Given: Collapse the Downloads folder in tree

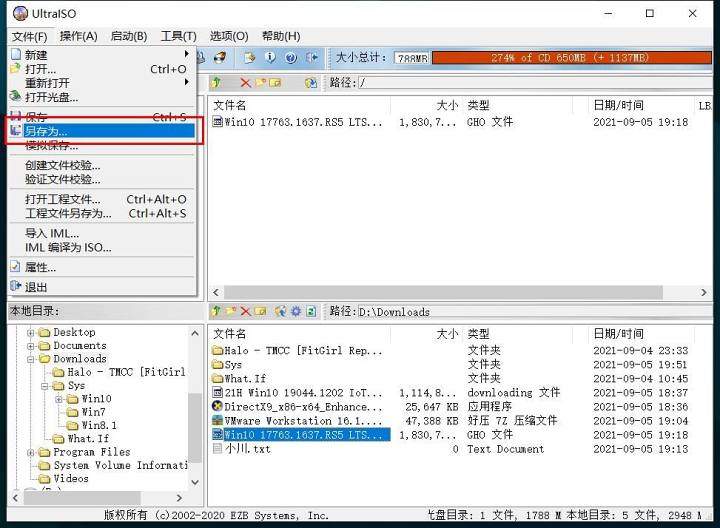Looking at the screenshot, I should coord(30,359).
